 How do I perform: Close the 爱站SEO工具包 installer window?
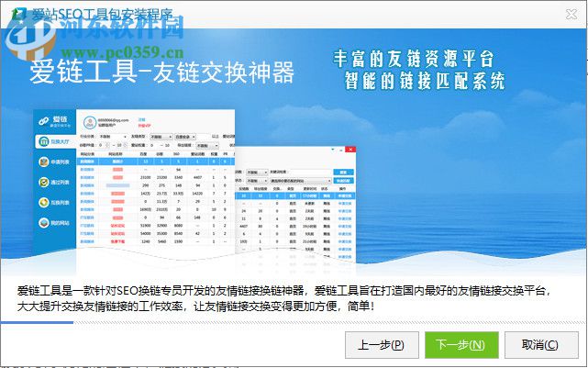click(571, 15)
